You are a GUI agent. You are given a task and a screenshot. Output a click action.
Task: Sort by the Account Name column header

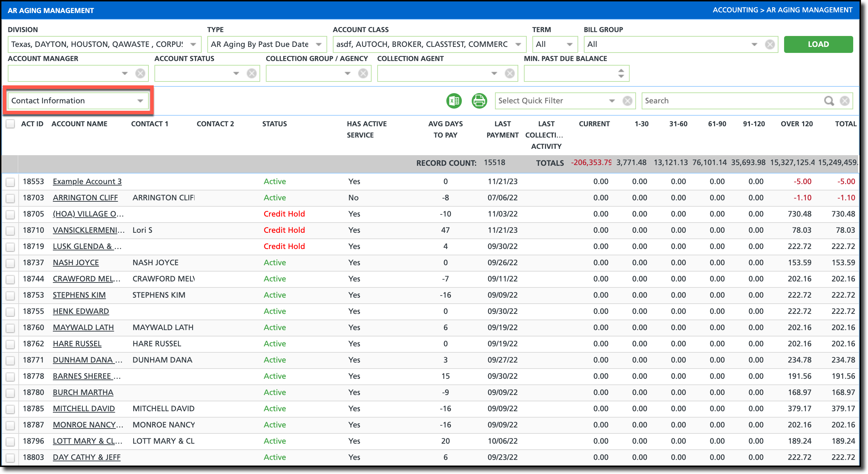click(x=79, y=124)
